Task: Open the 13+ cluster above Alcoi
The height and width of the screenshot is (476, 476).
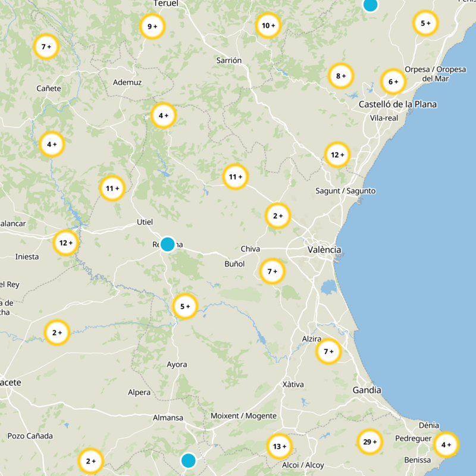Action: pos(280,447)
